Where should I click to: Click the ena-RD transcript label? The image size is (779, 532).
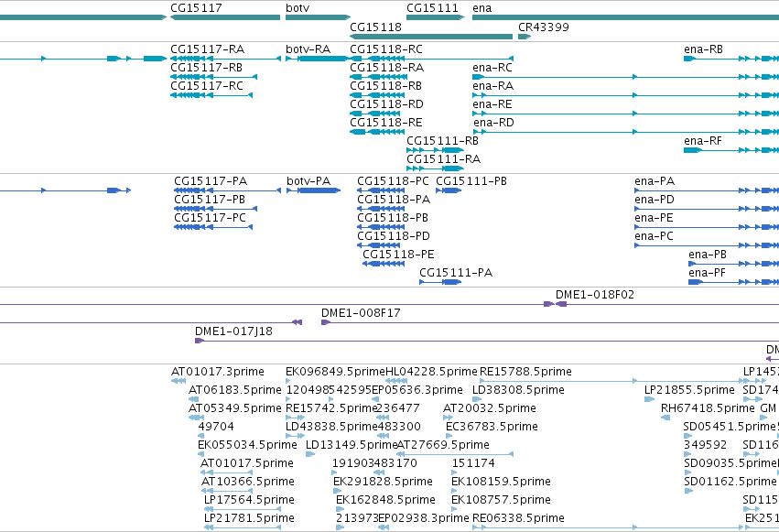click(x=493, y=123)
